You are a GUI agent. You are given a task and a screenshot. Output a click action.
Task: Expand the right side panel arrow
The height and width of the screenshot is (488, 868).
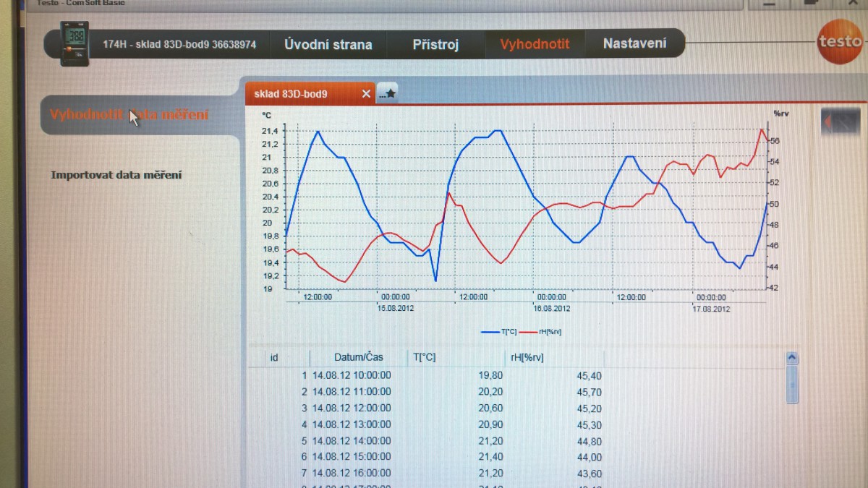pyautogui.click(x=840, y=122)
